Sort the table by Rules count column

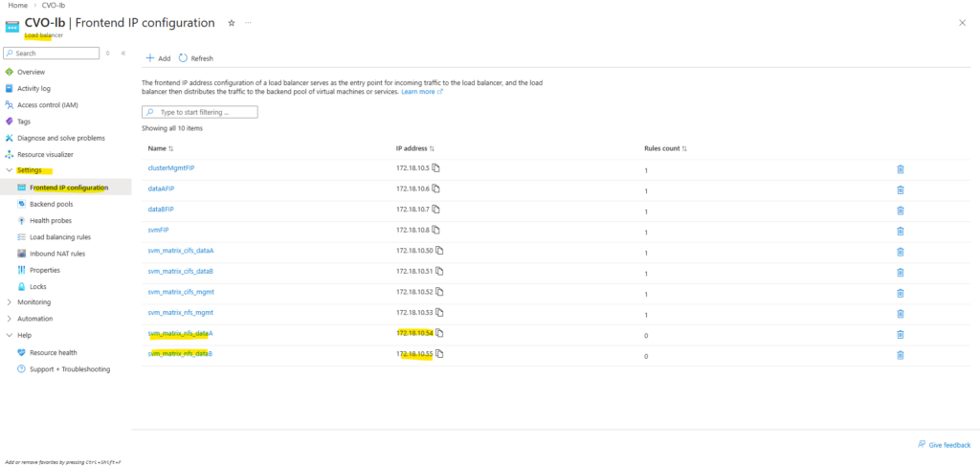click(666, 148)
